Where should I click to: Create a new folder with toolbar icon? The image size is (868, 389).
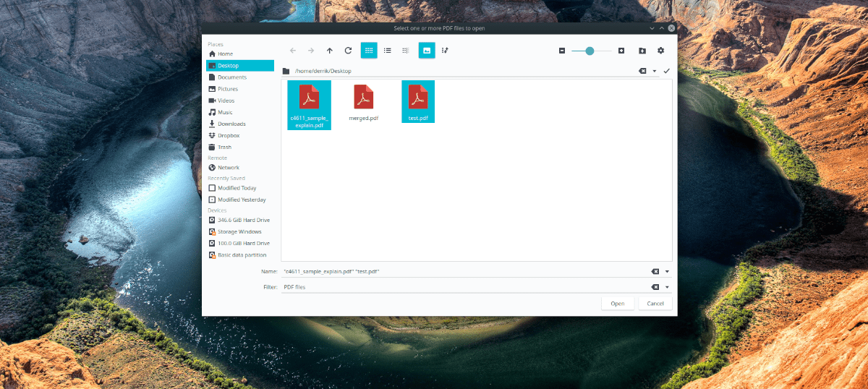click(x=642, y=51)
